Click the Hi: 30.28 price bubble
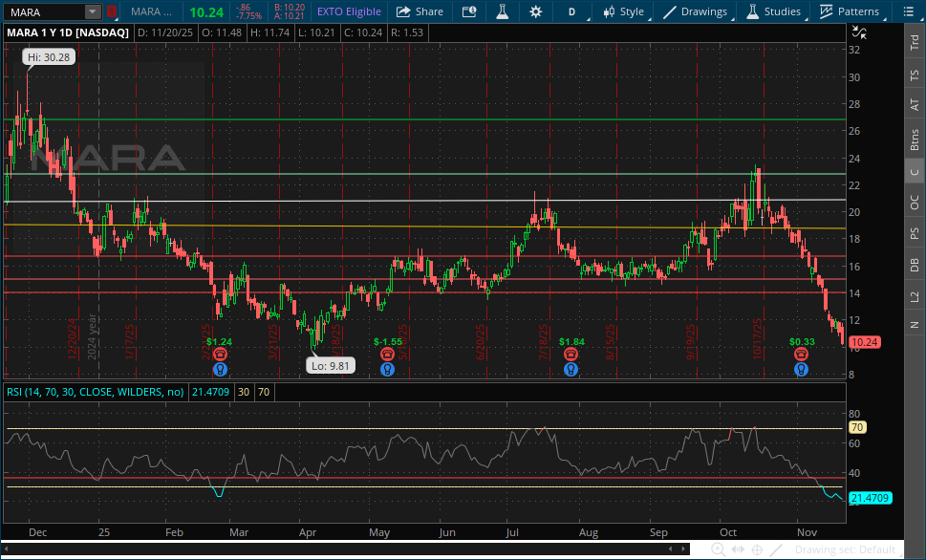This screenshot has width=926, height=560. (49, 57)
